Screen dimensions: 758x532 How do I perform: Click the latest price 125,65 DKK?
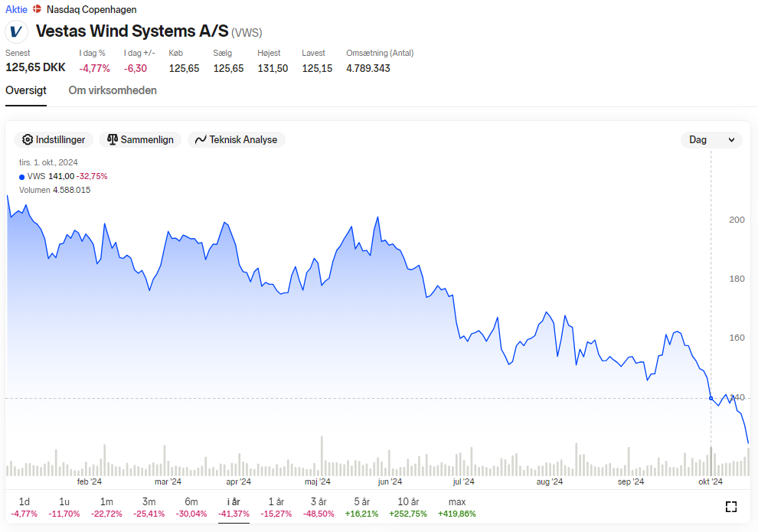[35, 67]
